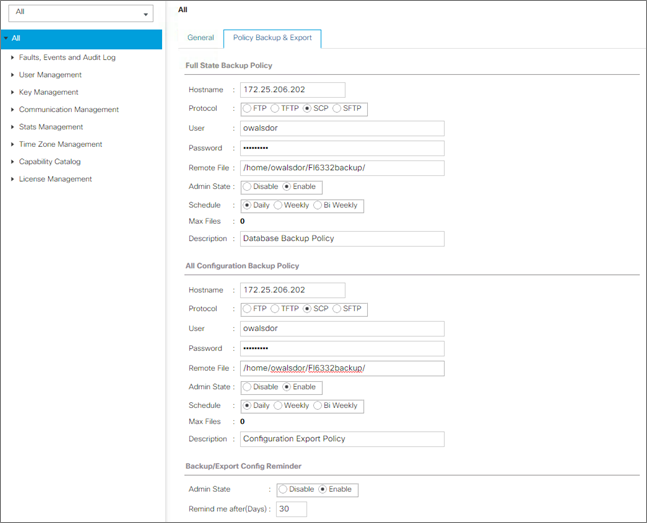Image resolution: width=647 pixels, height=523 pixels.
Task: Set Full State Backup schedule to Bi Weekly
Action: [x=318, y=205]
